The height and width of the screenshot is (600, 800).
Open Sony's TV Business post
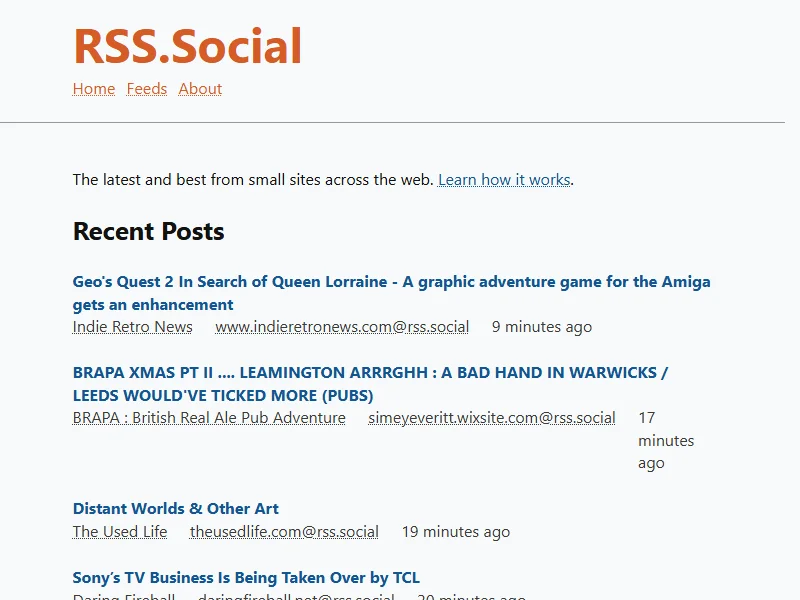click(x=246, y=578)
